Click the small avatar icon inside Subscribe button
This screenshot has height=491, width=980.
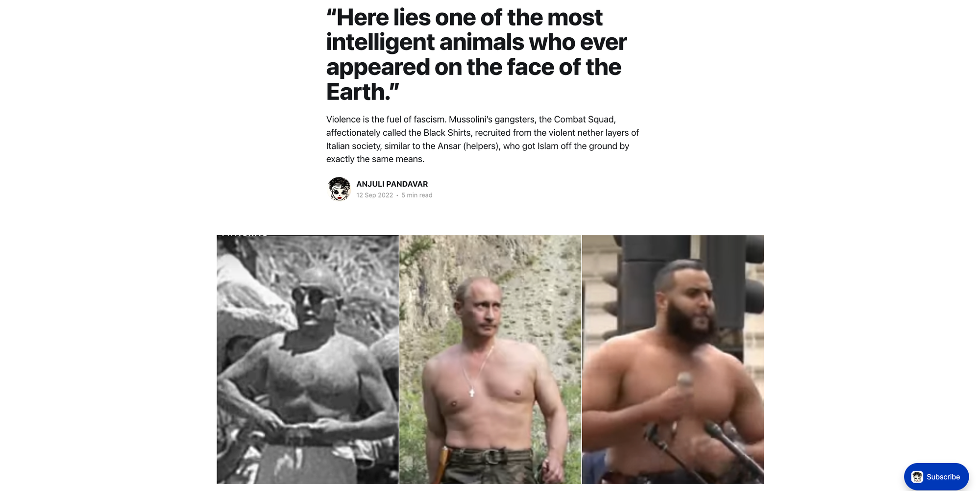pos(917,477)
